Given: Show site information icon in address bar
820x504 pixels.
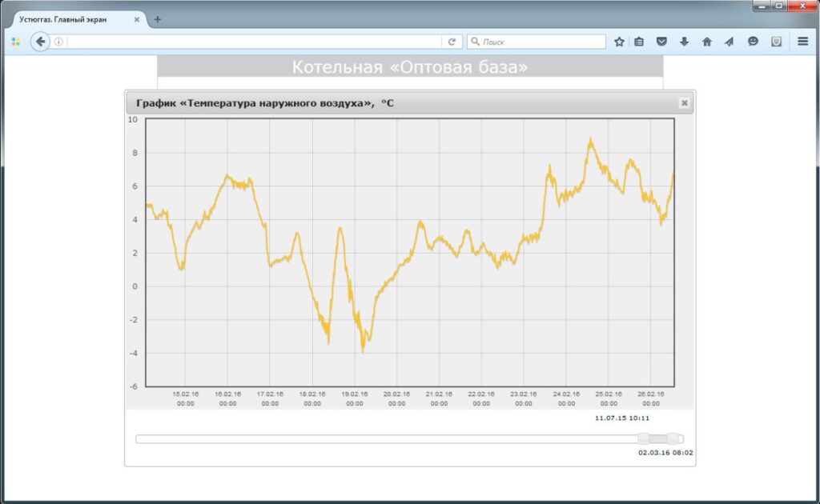Looking at the screenshot, I should [x=58, y=42].
